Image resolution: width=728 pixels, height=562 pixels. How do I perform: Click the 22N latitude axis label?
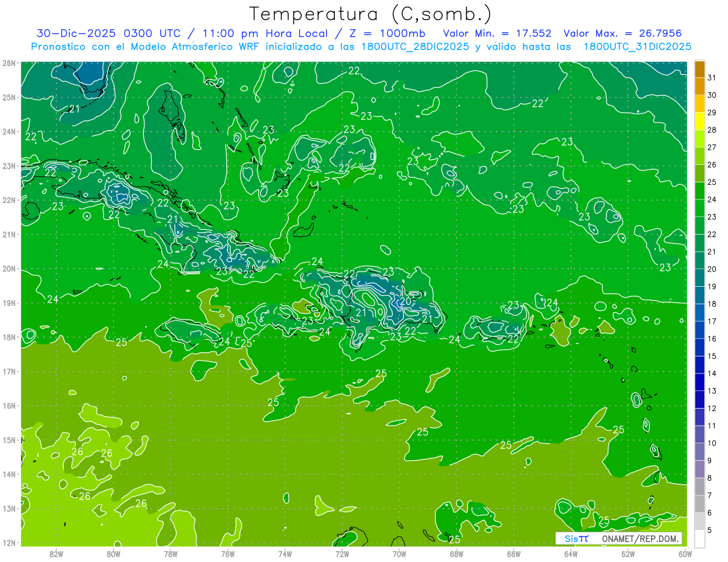(x=8, y=200)
